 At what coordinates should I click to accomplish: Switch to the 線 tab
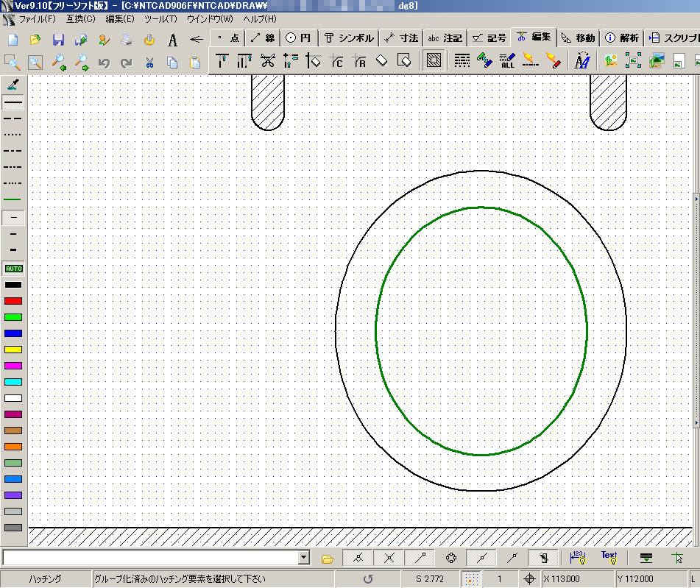pyautogui.click(x=263, y=38)
